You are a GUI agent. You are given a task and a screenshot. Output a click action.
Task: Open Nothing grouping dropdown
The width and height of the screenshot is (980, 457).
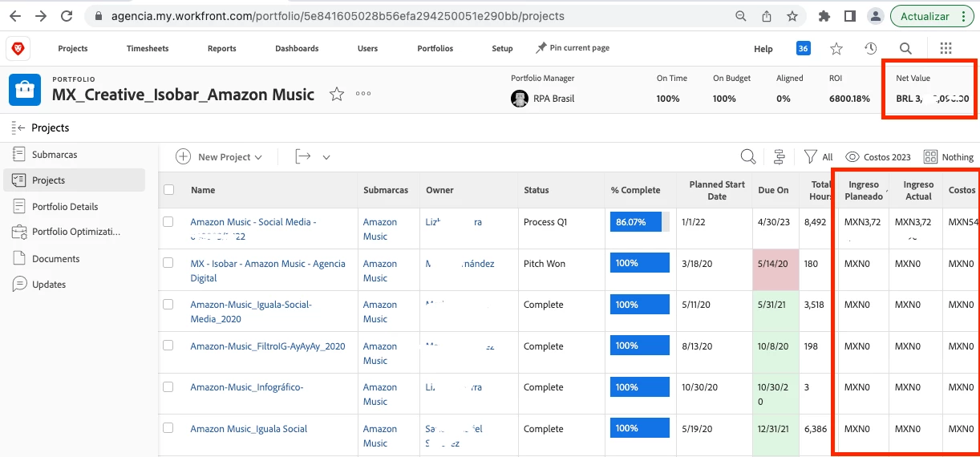(x=948, y=156)
